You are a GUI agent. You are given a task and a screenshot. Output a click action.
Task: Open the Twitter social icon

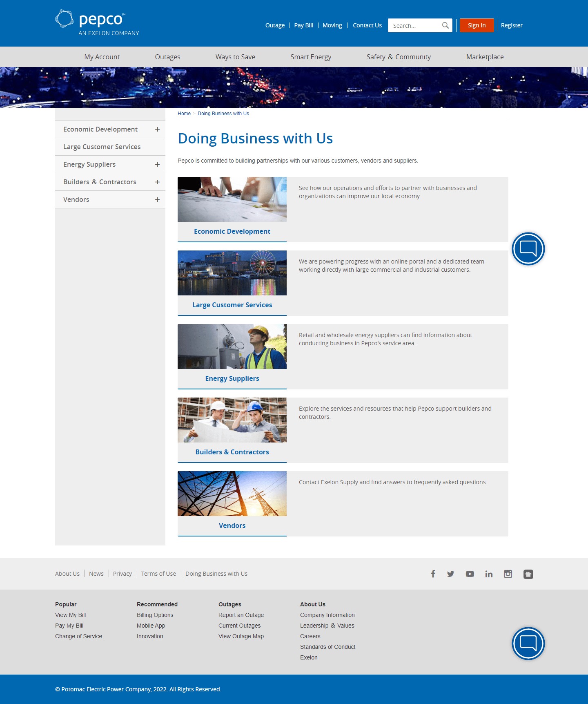pyautogui.click(x=451, y=574)
